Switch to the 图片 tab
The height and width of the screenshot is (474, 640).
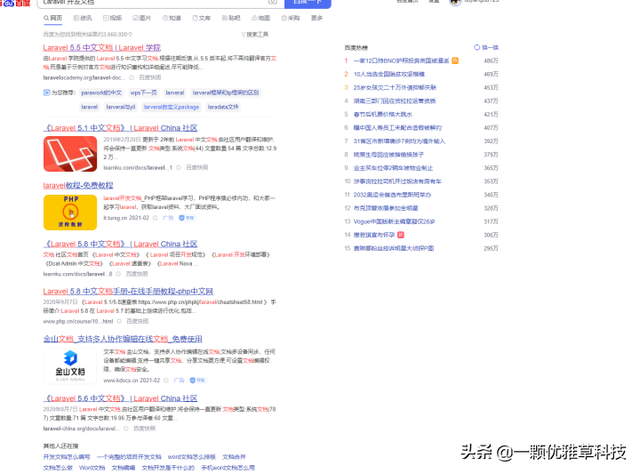coord(142,18)
